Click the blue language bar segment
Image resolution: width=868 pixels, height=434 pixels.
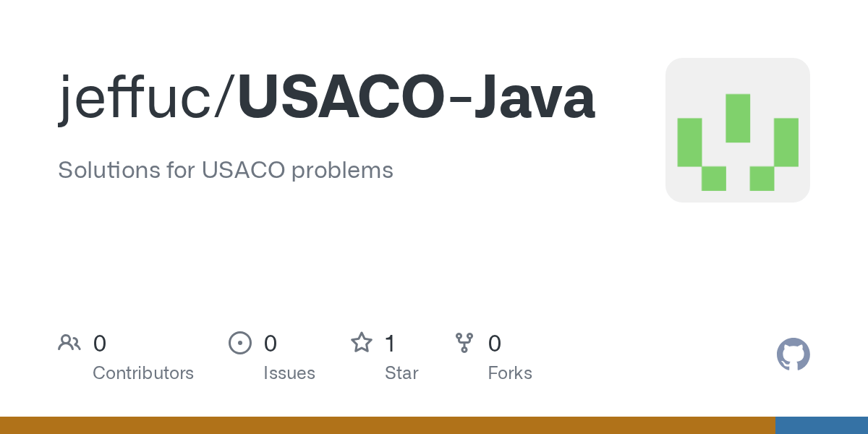click(x=822, y=425)
